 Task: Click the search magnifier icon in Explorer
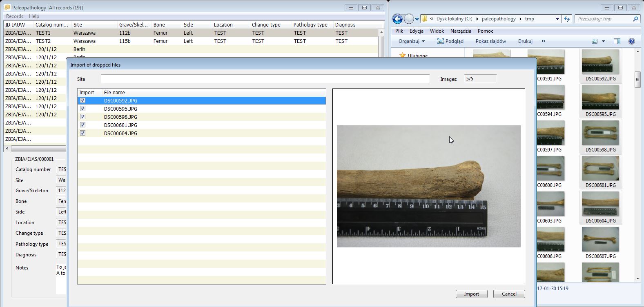tap(635, 19)
